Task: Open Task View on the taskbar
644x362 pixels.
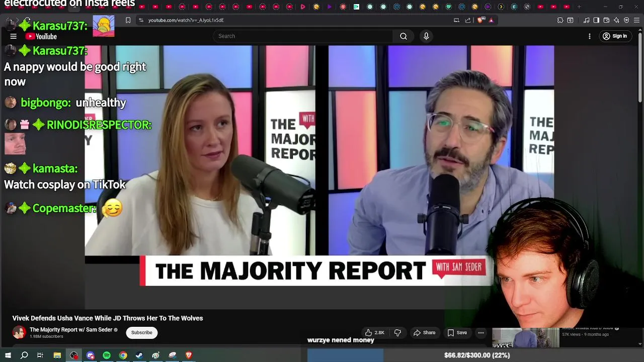Action: (40, 355)
